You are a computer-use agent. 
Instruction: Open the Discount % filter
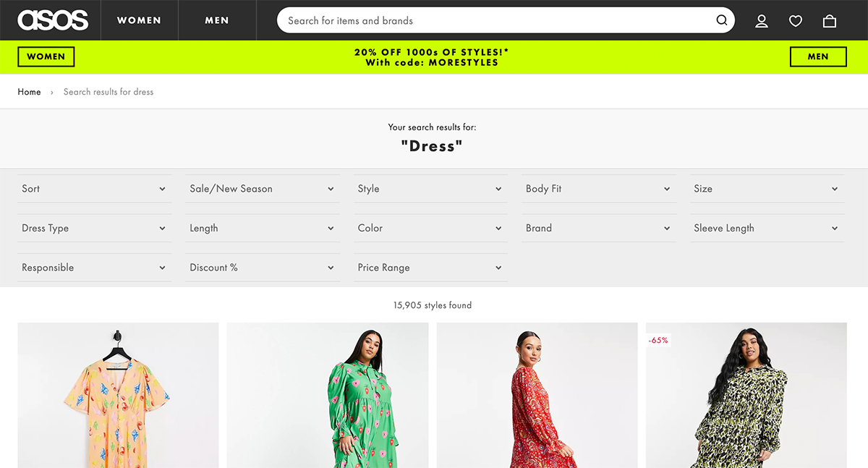coord(262,267)
